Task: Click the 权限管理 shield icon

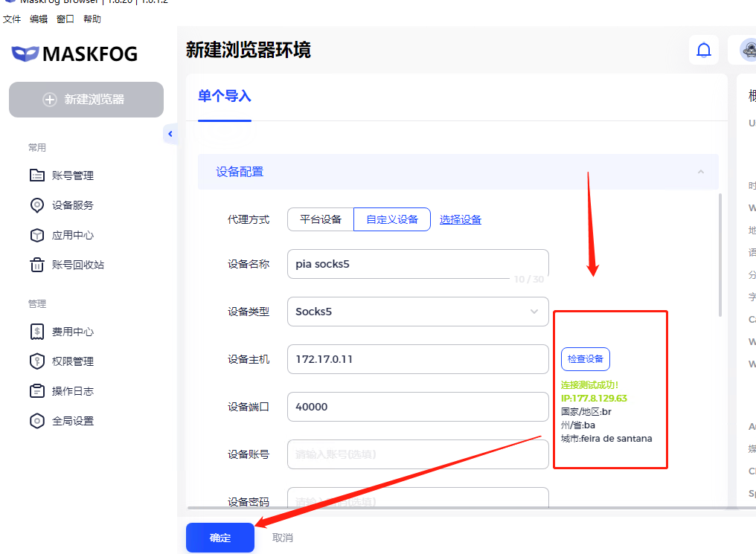Action: pyautogui.click(x=37, y=361)
